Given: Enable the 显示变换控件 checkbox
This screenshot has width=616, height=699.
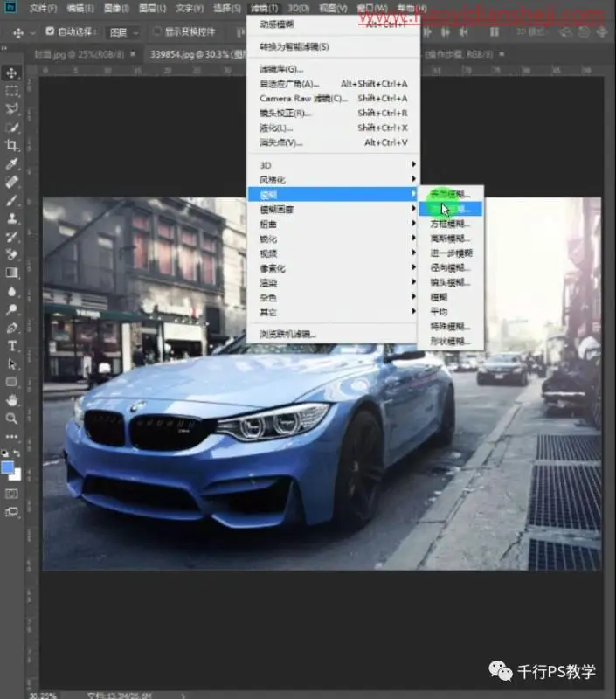Looking at the screenshot, I should [157, 31].
